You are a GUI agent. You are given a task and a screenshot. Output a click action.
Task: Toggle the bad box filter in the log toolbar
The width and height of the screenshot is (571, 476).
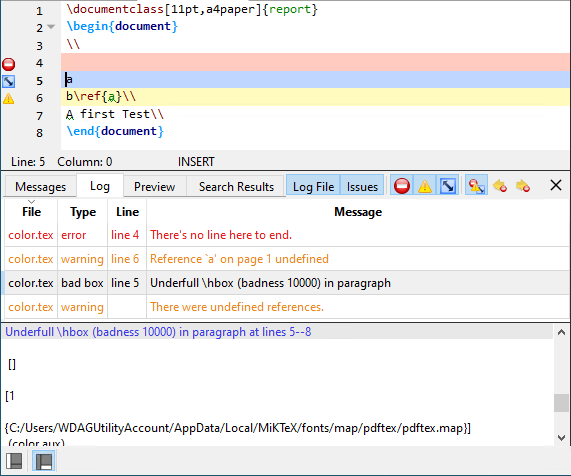coord(447,186)
